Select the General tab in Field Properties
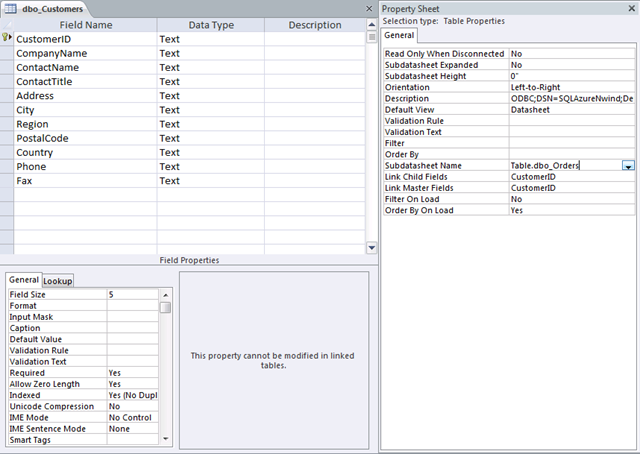This screenshot has height=454, width=640. point(24,281)
